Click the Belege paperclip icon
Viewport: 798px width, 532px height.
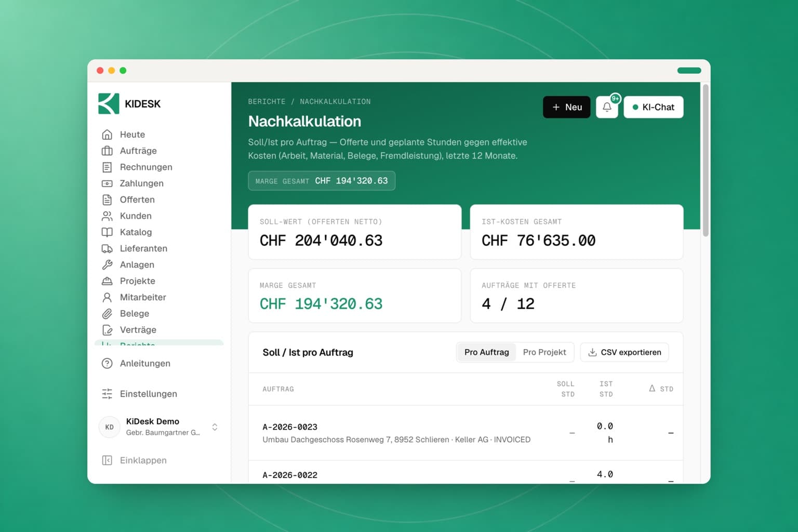coord(107,313)
